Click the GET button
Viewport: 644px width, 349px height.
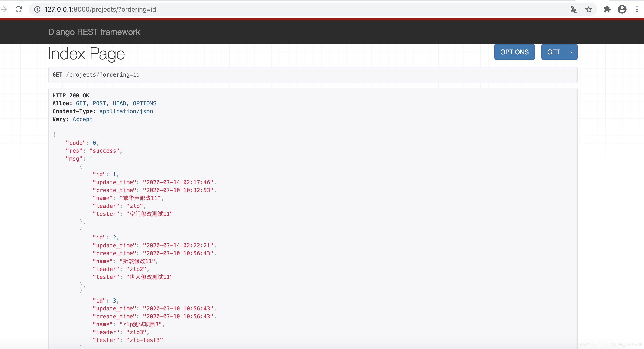click(x=553, y=52)
